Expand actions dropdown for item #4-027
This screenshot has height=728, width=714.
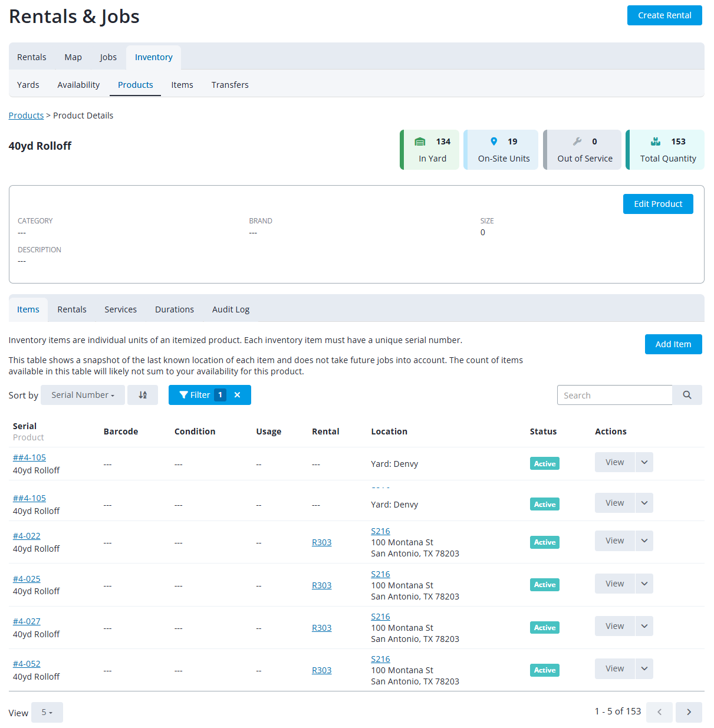click(644, 626)
